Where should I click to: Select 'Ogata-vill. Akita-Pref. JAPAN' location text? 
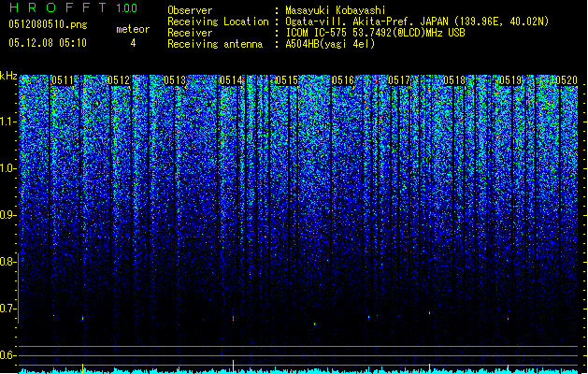[x=366, y=22]
